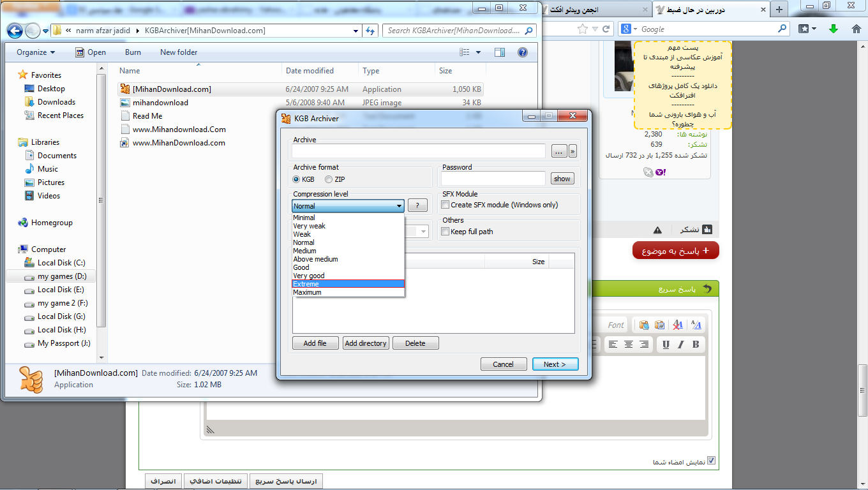Click Delete in KGB Archiver
Image resolution: width=868 pixels, height=490 pixels.
415,343
